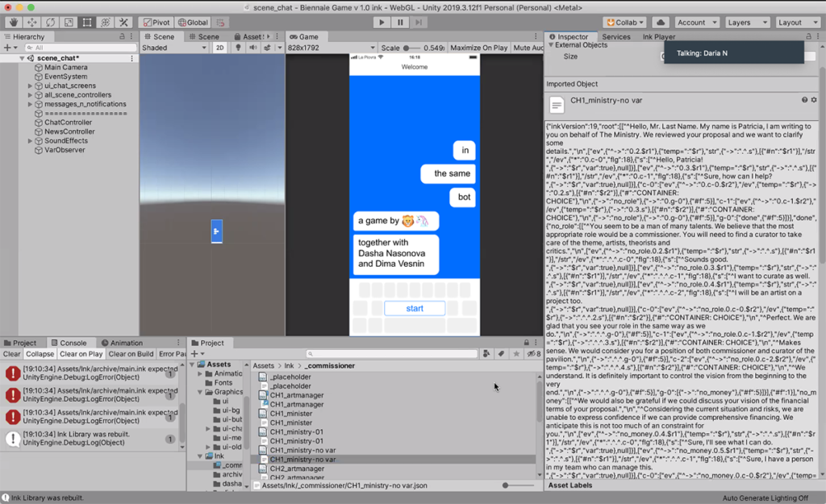Toggle Collapse in the Console

pyautogui.click(x=40, y=354)
